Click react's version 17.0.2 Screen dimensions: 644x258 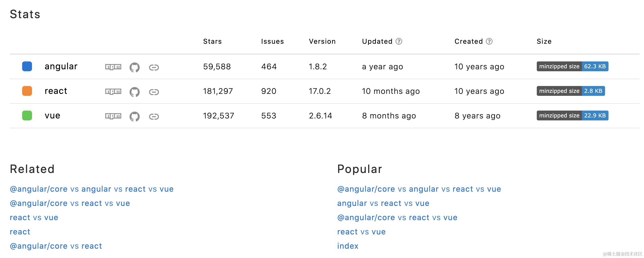320,91
